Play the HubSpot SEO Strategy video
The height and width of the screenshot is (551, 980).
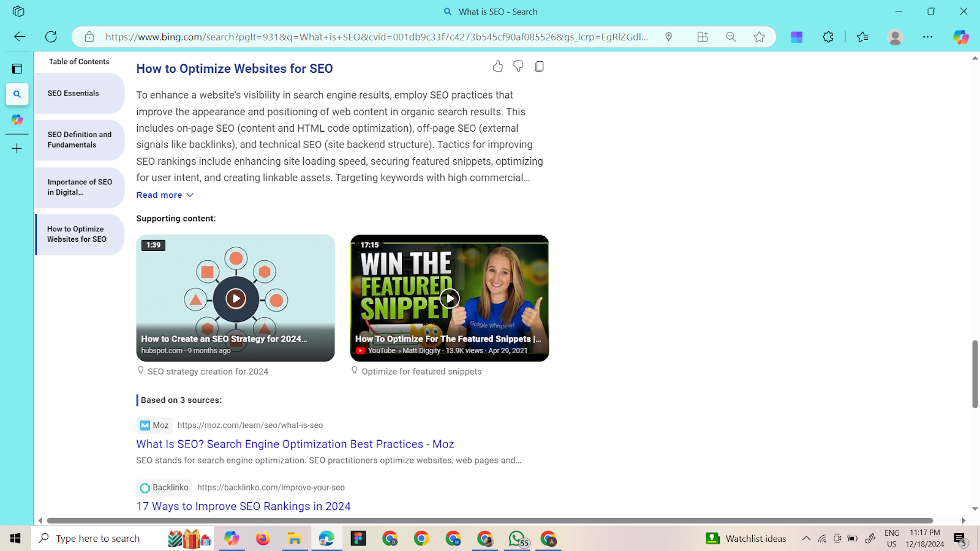[x=235, y=298]
